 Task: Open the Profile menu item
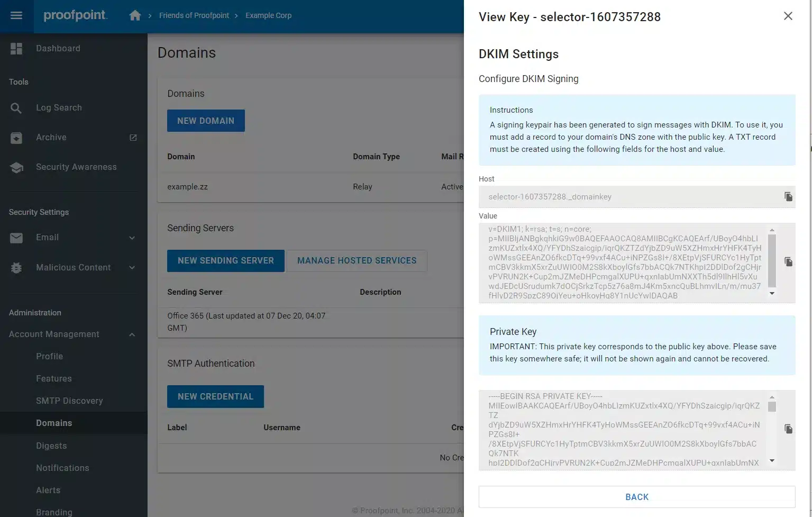(49, 357)
